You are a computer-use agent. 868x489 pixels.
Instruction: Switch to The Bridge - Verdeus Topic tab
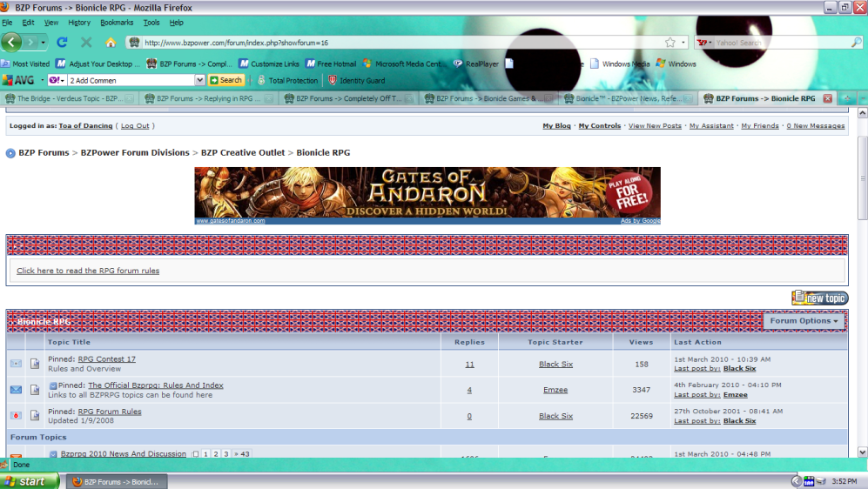click(x=69, y=98)
